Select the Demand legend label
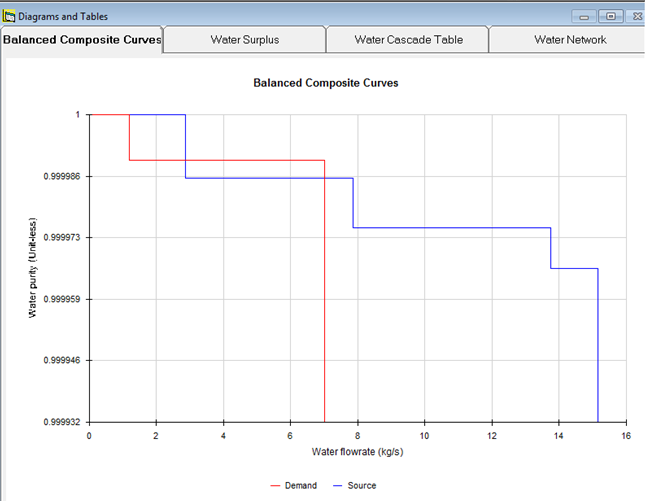The width and height of the screenshot is (645, 501). click(301, 486)
